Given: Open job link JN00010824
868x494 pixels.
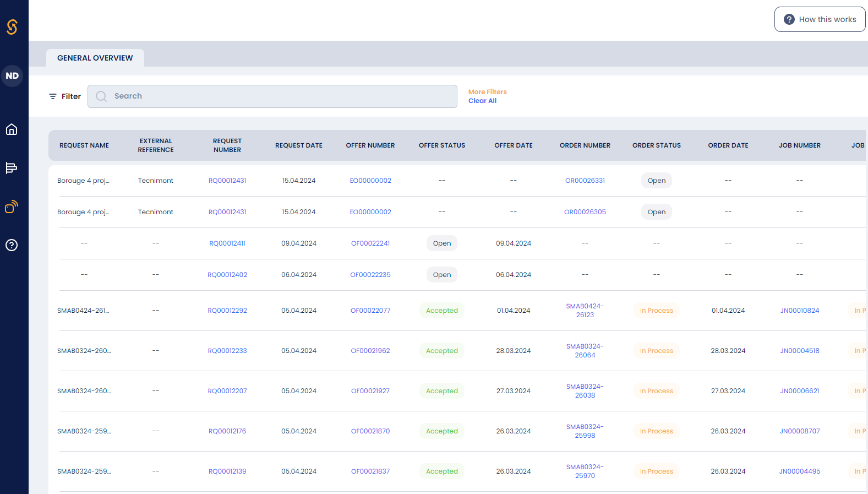Looking at the screenshot, I should (x=800, y=311).
